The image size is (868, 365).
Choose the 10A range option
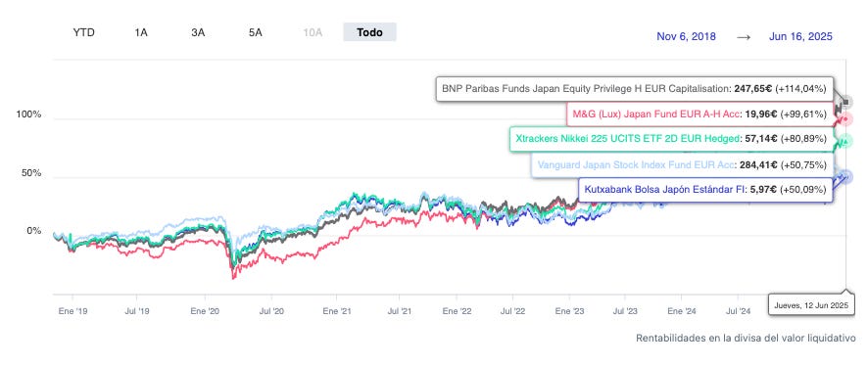pos(313,32)
